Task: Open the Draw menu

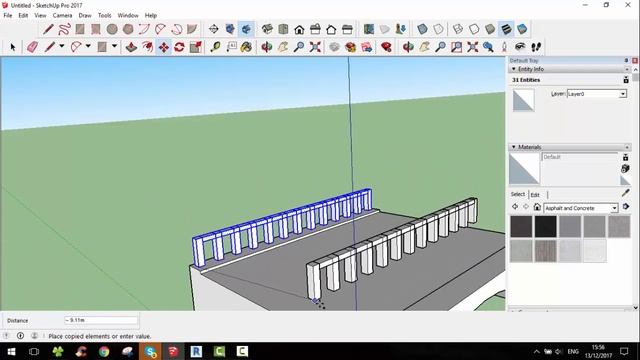Action: click(x=85, y=16)
